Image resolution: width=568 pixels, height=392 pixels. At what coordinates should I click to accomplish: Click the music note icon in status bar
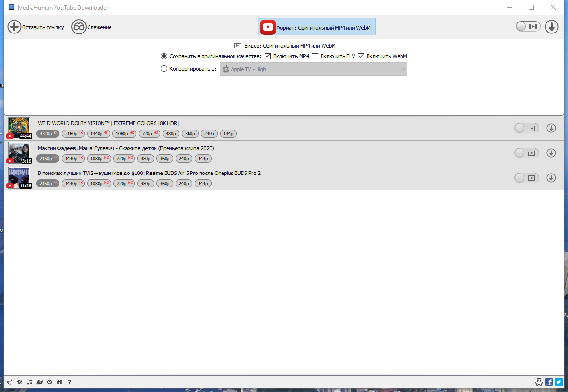coord(30,382)
